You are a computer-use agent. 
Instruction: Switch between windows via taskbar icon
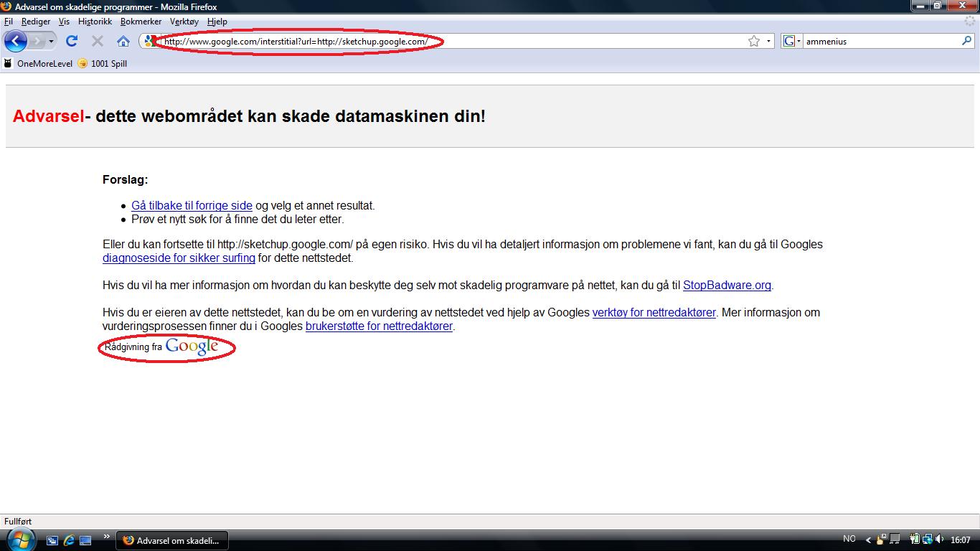(x=52, y=540)
